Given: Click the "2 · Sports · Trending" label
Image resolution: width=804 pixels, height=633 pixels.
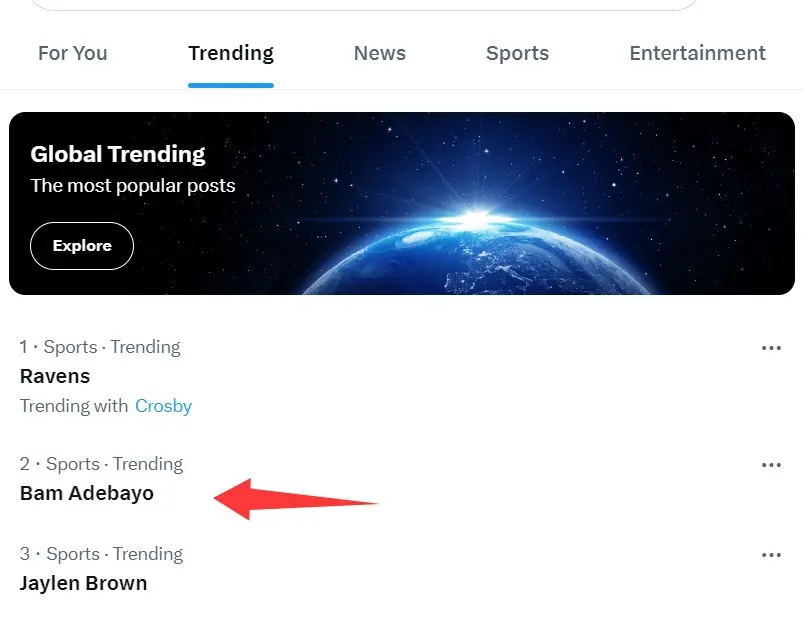Looking at the screenshot, I should point(101,465).
